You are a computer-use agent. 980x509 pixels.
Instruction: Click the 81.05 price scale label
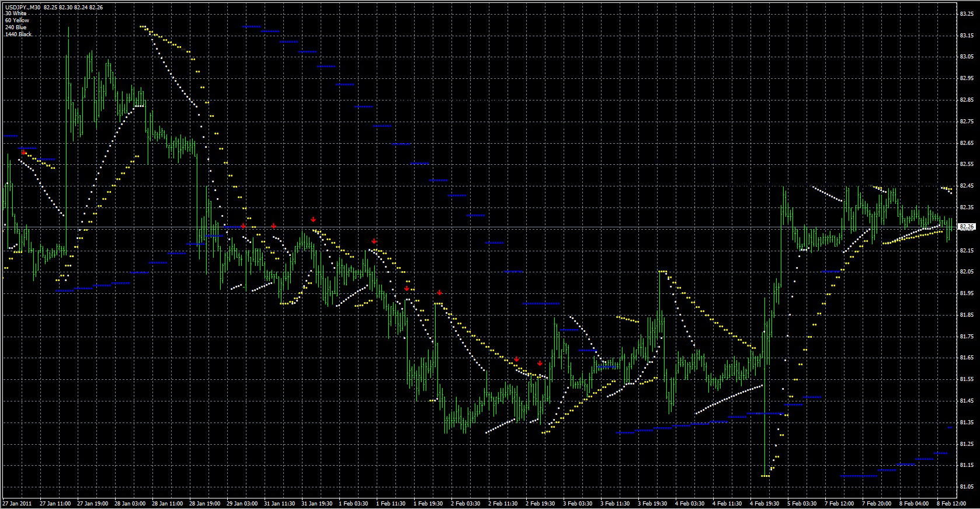pos(967,487)
